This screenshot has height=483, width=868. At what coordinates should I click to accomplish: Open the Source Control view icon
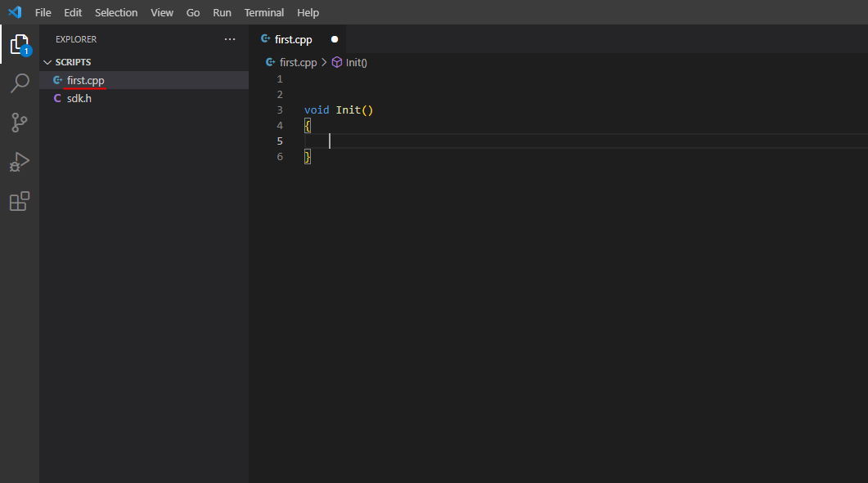(x=20, y=123)
